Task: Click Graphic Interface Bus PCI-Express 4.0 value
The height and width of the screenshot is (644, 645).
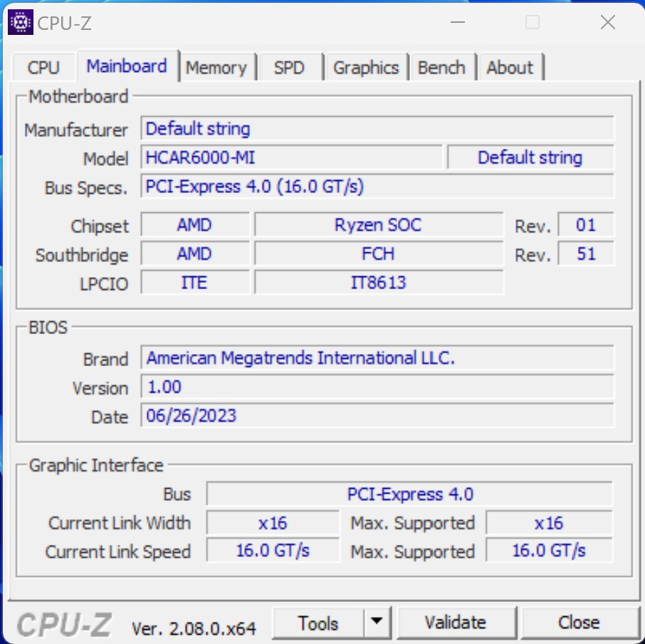Action: point(409,494)
